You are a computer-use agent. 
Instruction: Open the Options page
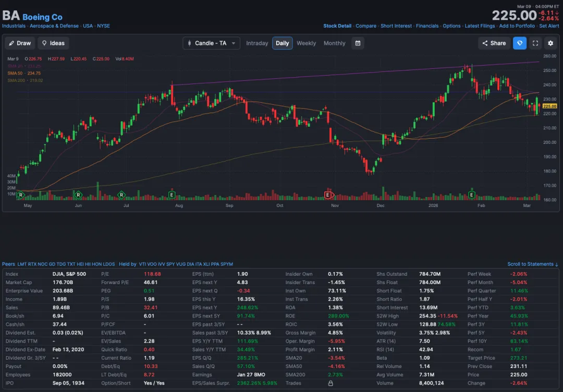tap(451, 26)
